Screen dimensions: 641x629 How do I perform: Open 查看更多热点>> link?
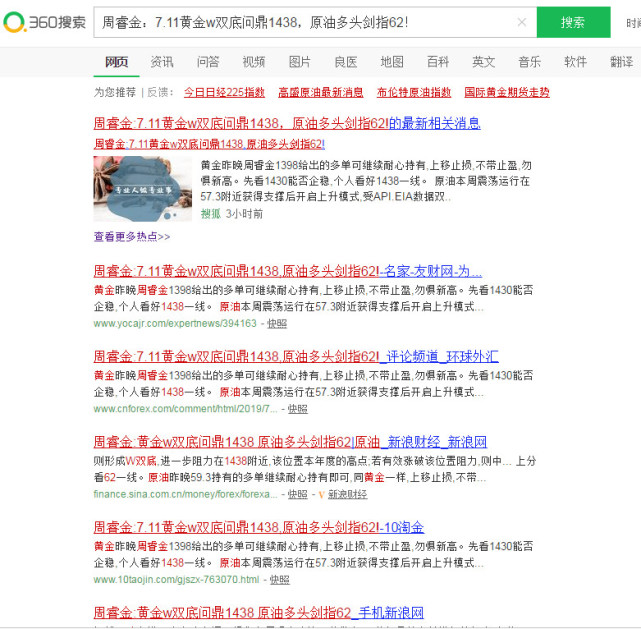click(x=132, y=237)
